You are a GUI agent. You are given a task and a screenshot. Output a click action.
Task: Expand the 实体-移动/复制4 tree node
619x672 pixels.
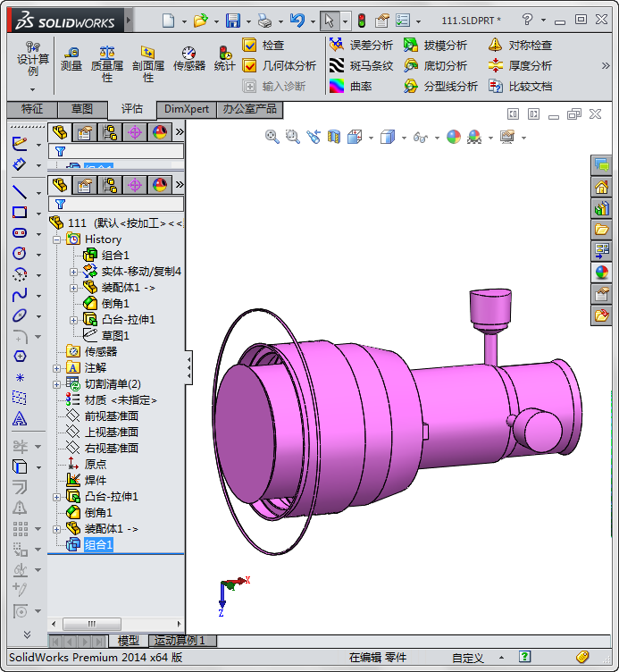coord(74,272)
